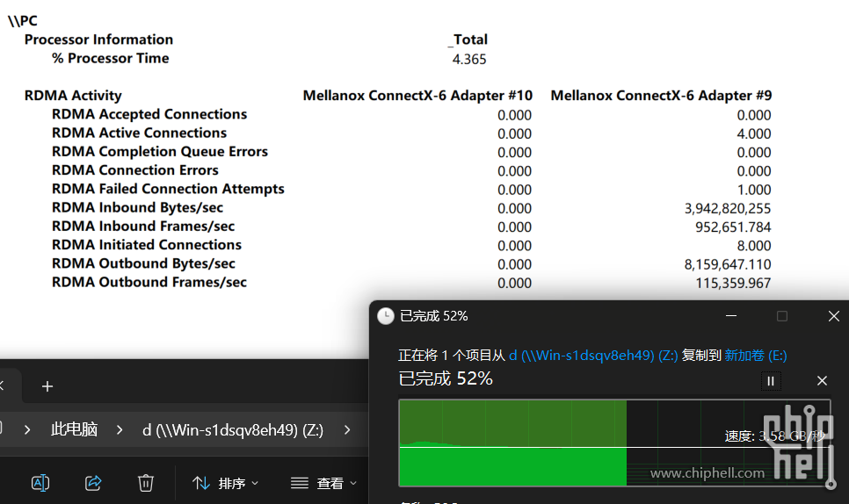This screenshot has height=504, width=849.
Task: Expand chevron between 此电脑 and Z: drive
Action: pyautogui.click(x=120, y=430)
